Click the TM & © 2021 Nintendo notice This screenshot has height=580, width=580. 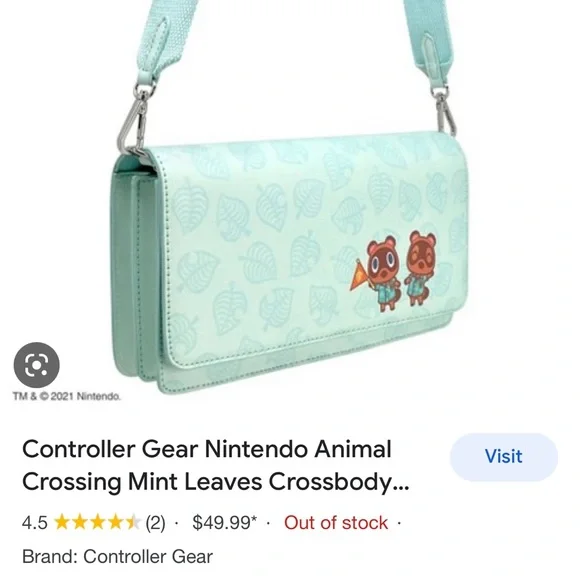point(67,396)
